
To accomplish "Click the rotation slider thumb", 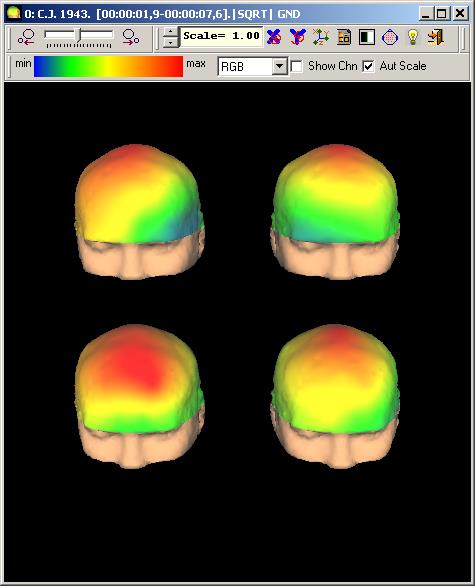I will point(79,35).
